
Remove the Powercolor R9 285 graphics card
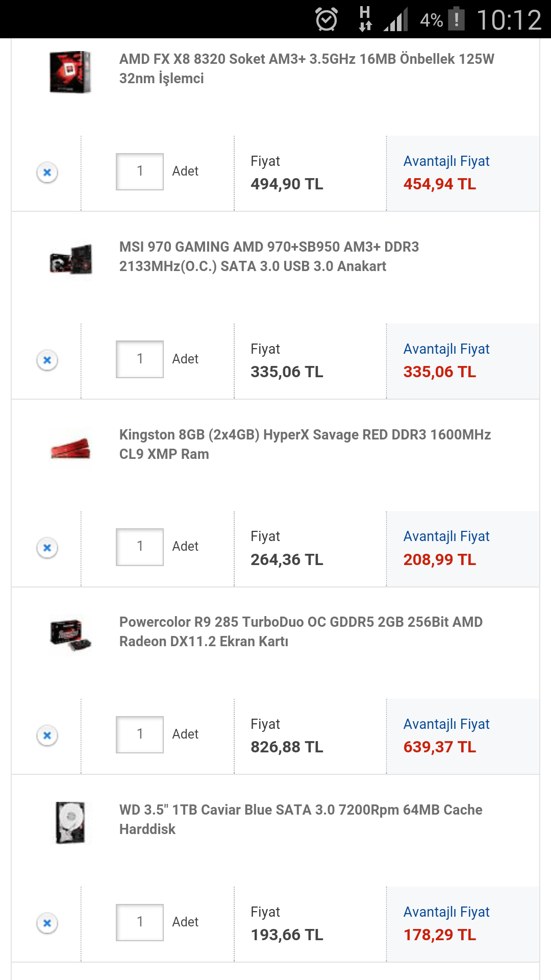click(x=47, y=736)
